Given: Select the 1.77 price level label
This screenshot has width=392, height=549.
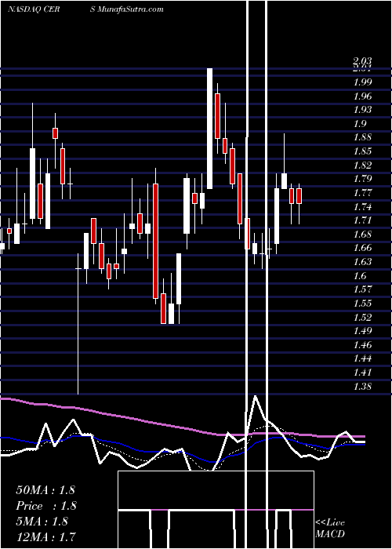Looking at the screenshot, I should (x=362, y=193).
